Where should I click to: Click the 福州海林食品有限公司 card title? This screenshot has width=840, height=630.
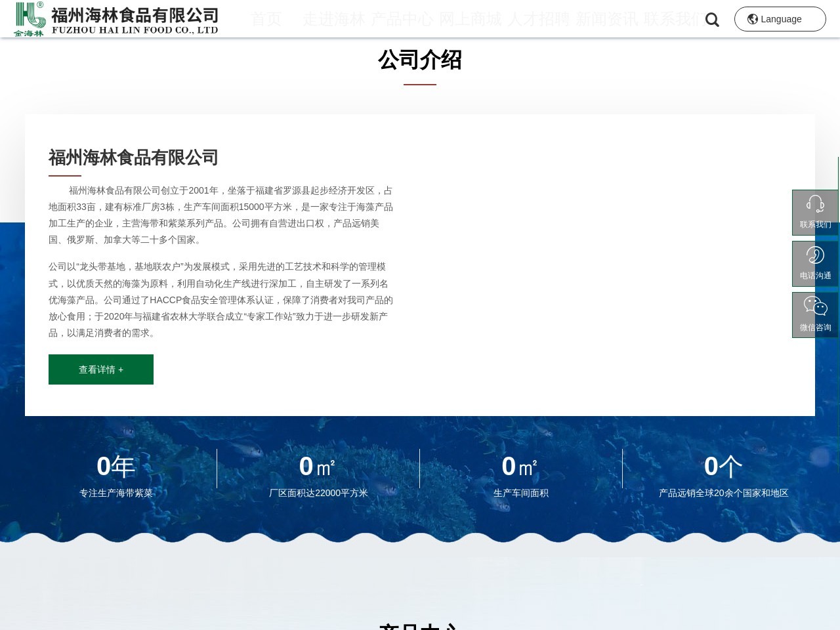(133, 157)
